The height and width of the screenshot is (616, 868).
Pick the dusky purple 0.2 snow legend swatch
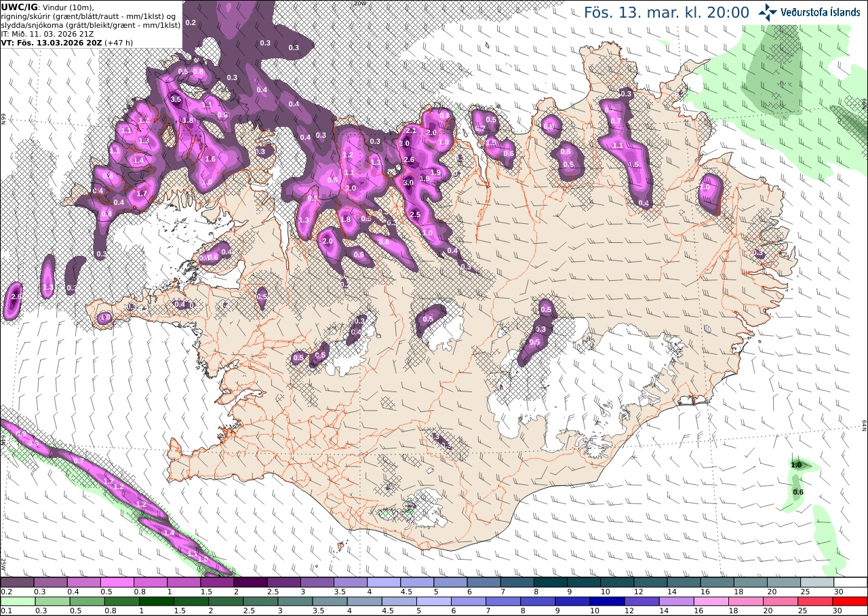(x=17, y=582)
